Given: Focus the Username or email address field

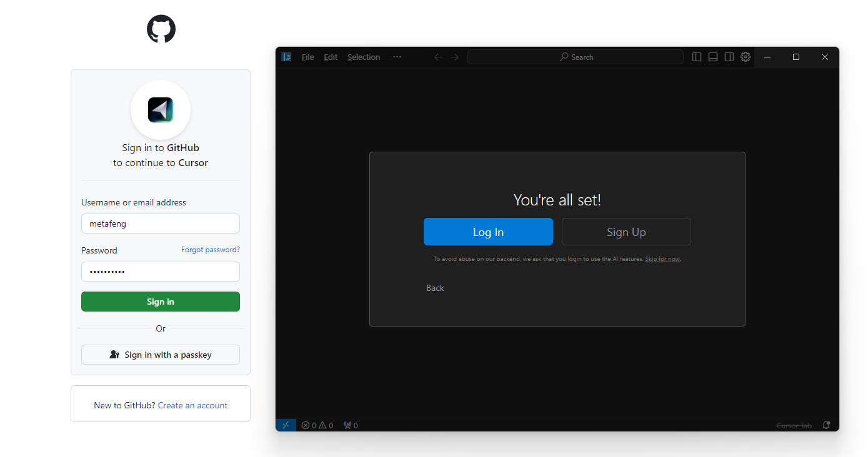Looking at the screenshot, I should 161,224.
